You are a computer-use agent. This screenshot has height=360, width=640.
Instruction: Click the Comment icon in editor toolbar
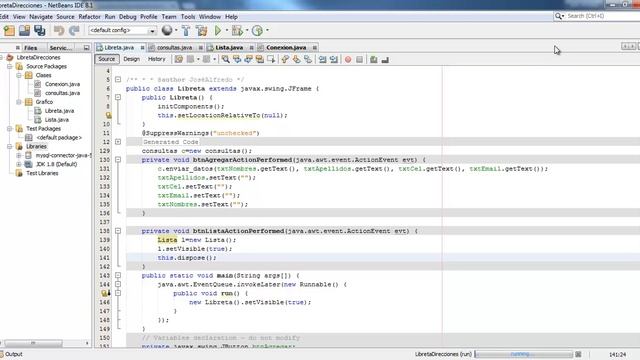coord(373,60)
